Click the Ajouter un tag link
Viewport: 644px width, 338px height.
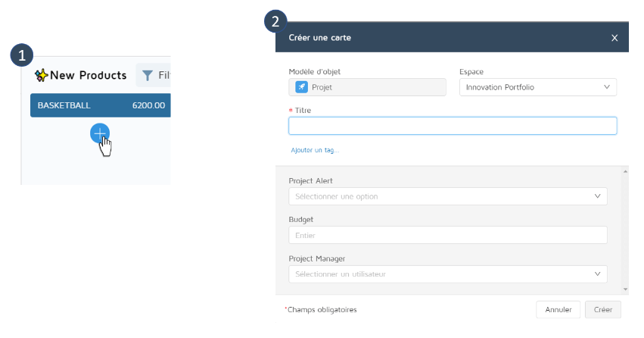pyautogui.click(x=315, y=150)
